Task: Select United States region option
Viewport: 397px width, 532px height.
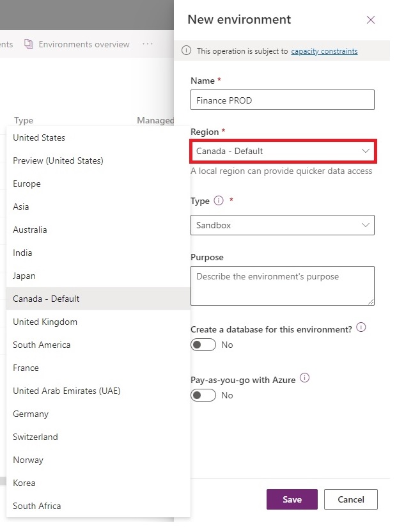Action: 39,137
